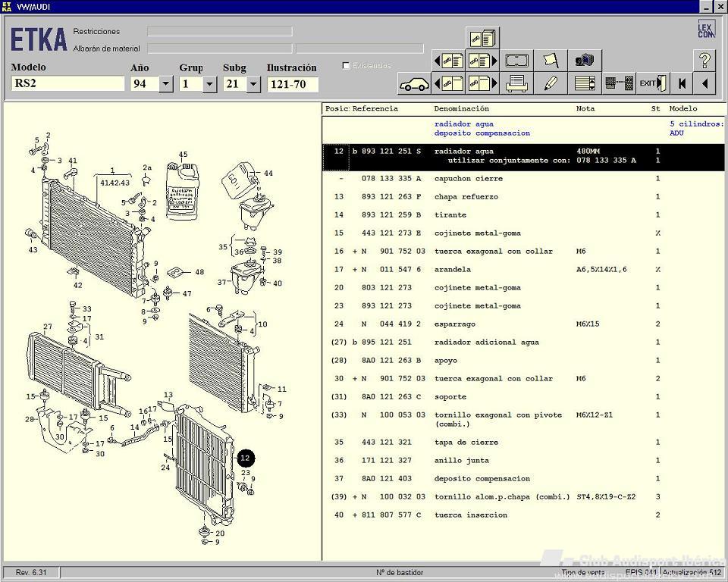Select highlighted row 893 121 251 S

coord(523,156)
